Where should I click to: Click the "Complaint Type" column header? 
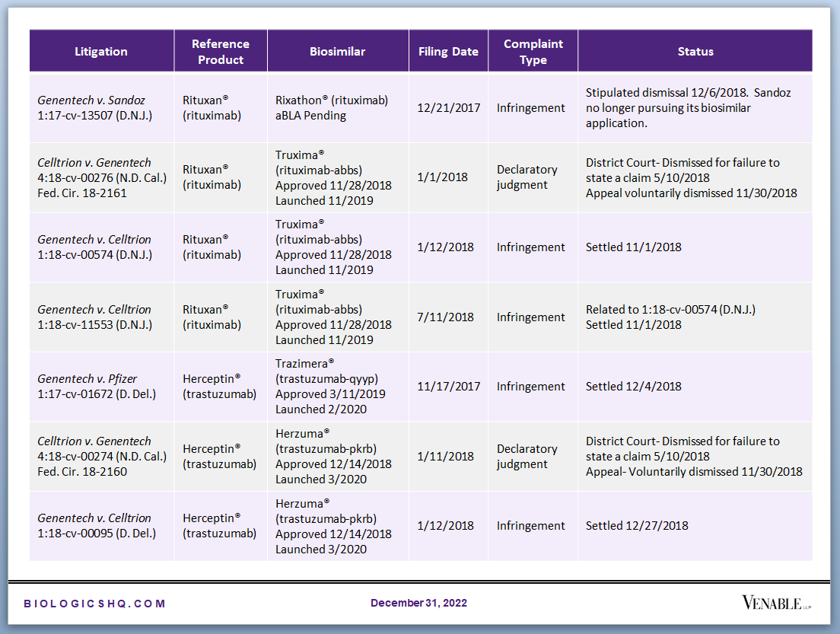pyautogui.click(x=533, y=52)
